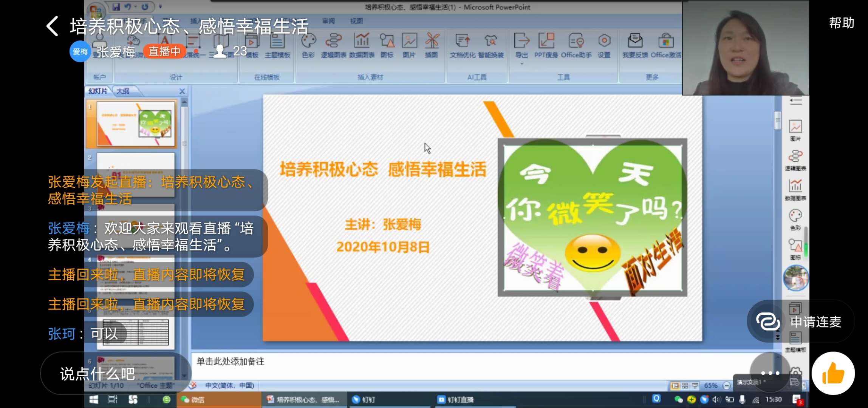Tap the 直播中 live status badge
The width and height of the screenshot is (868, 408).
[x=164, y=51]
